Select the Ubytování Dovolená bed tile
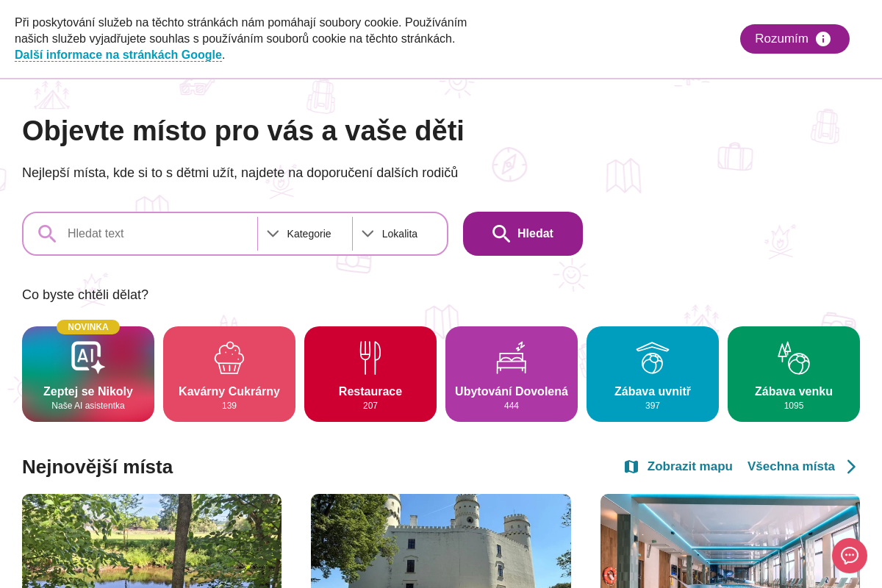This screenshot has width=882, height=588. click(512, 374)
